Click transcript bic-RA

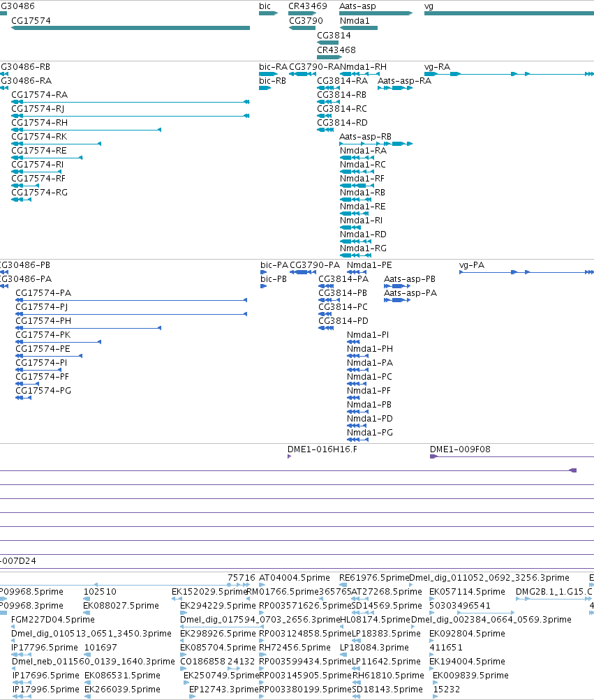[274, 67]
